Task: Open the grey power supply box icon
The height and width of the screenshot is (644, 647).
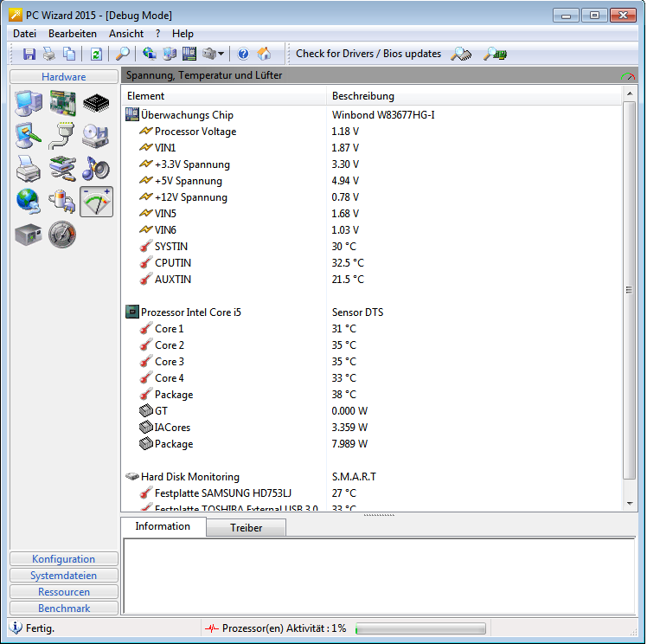Action: click(x=29, y=235)
